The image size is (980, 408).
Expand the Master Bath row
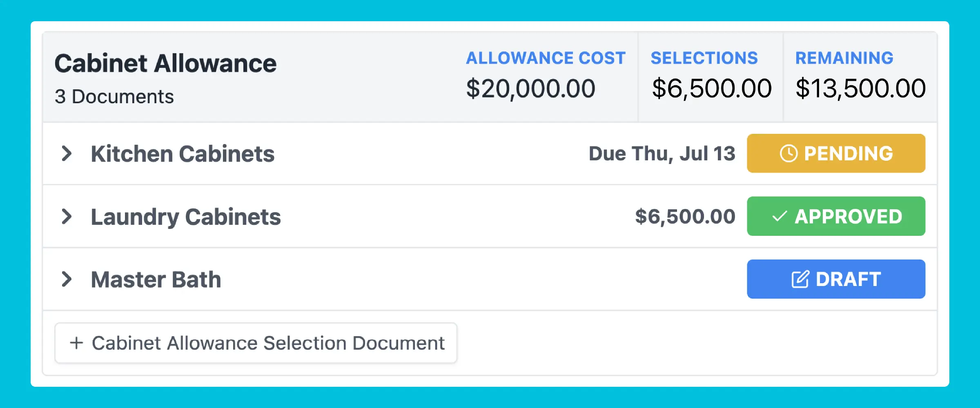[x=67, y=279]
